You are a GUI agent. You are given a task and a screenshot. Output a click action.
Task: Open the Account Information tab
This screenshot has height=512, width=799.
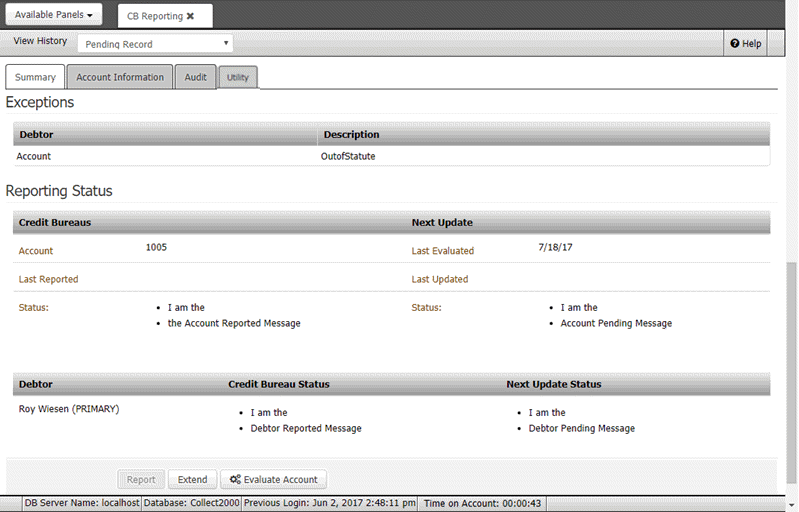120,77
